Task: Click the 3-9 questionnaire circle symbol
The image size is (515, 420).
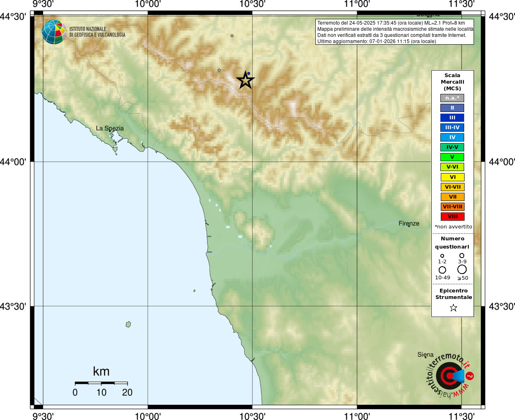Action: pyautogui.click(x=462, y=256)
